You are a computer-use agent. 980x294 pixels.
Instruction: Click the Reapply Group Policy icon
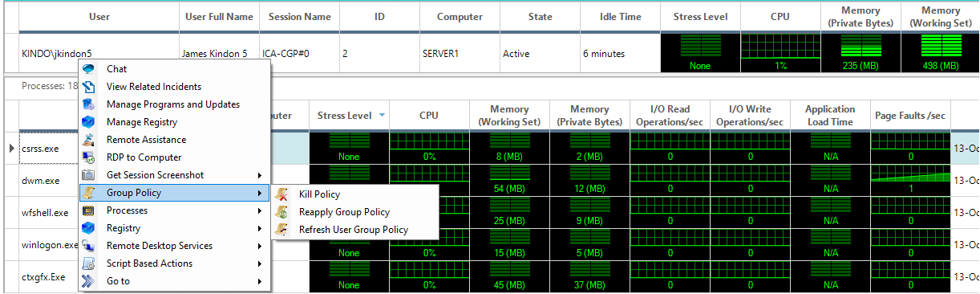click(282, 212)
